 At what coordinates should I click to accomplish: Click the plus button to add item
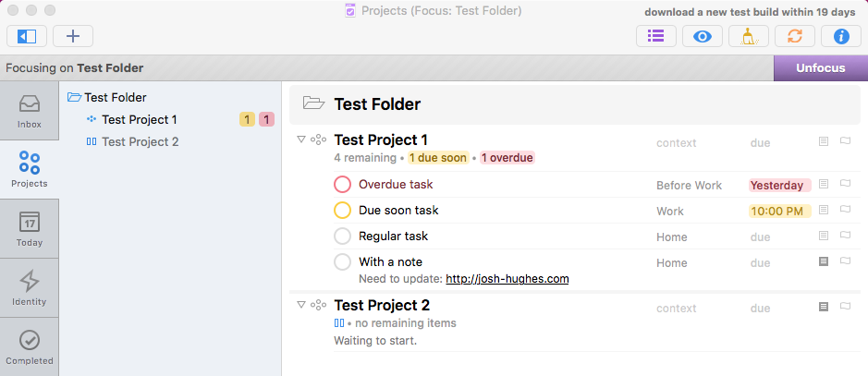pyautogui.click(x=73, y=37)
